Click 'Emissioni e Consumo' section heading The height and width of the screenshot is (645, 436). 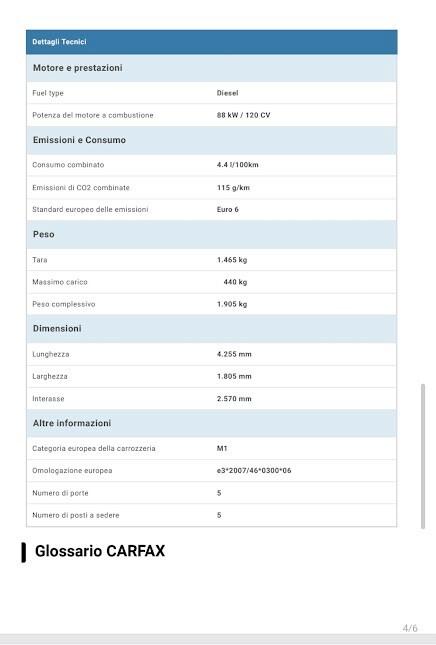[79, 140]
